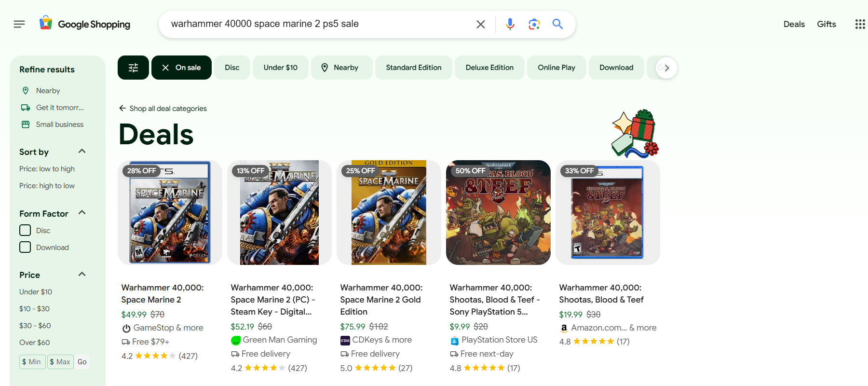Viewport: 868px width, 386px height.
Task: Open the Google apps grid
Action: [860, 24]
